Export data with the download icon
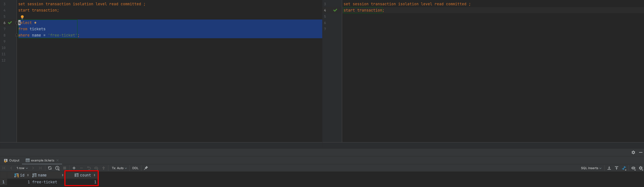Viewport: 644px width, 187px height. pos(609,168)
